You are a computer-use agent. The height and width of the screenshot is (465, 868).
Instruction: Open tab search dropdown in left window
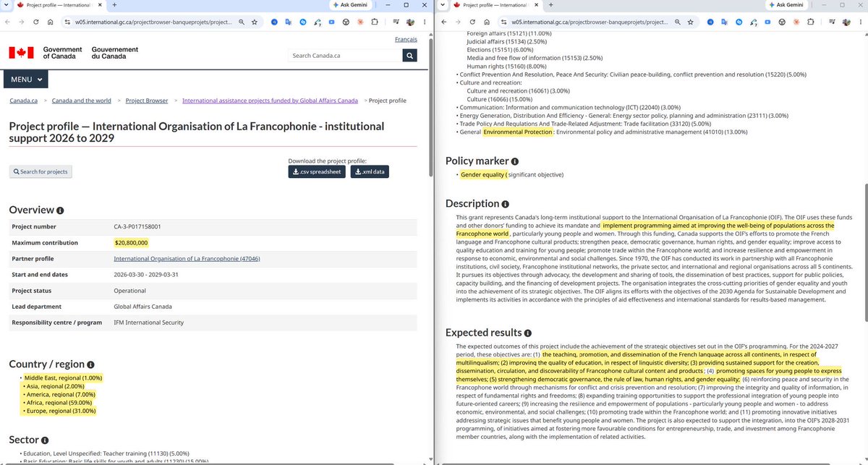(7, 4)
